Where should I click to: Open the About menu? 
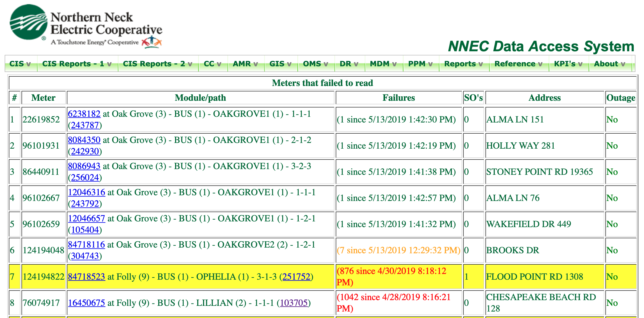(x=609, y=64)
